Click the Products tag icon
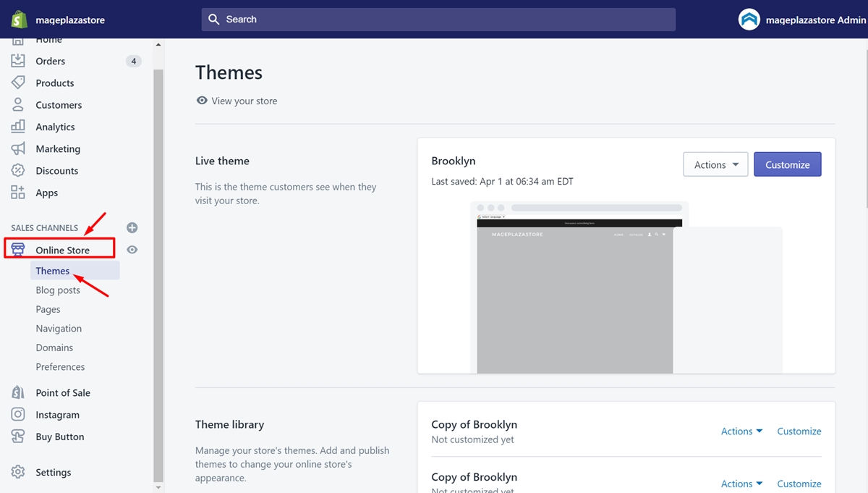 coord(18,83)
